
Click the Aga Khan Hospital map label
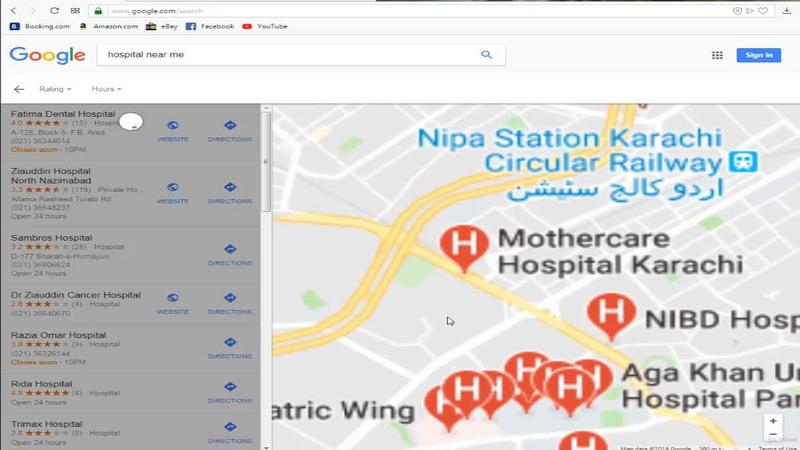pyautogui.click(x=711, y=386)
